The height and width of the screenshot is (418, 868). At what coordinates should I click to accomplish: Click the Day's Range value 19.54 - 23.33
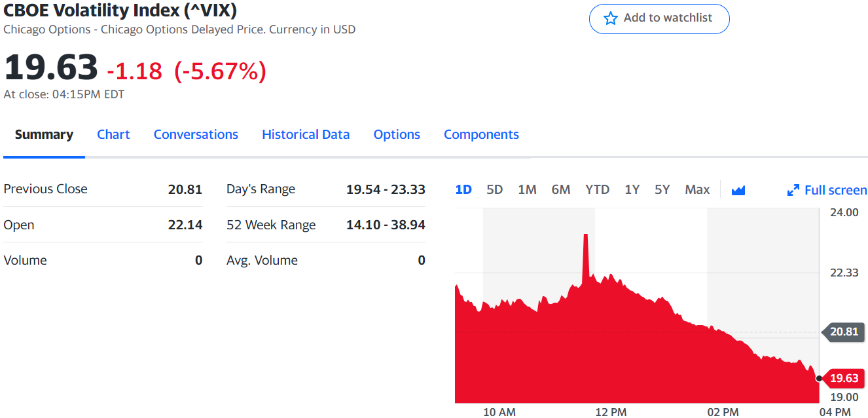[x=386, y=189]
